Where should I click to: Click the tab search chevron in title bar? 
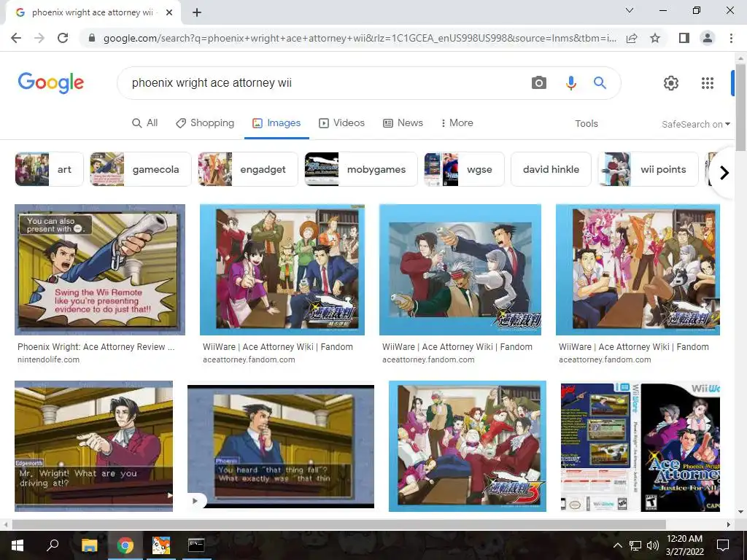pos(630,10)
